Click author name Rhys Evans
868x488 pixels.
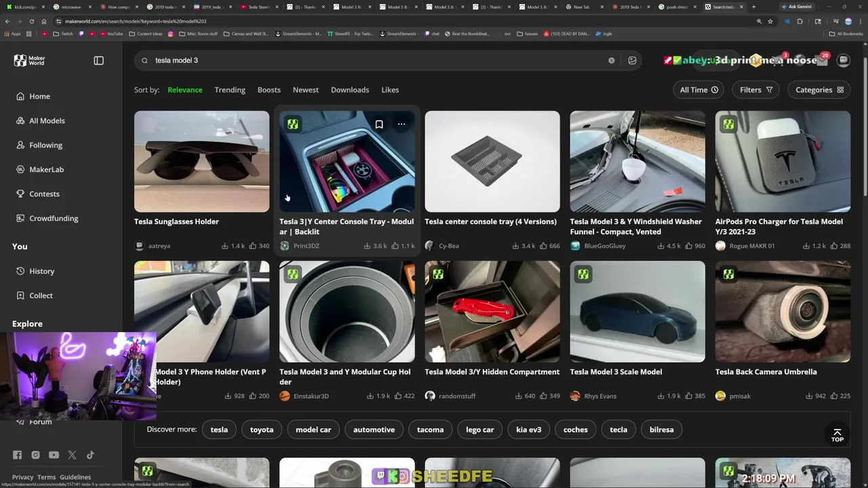pos(600,396)
